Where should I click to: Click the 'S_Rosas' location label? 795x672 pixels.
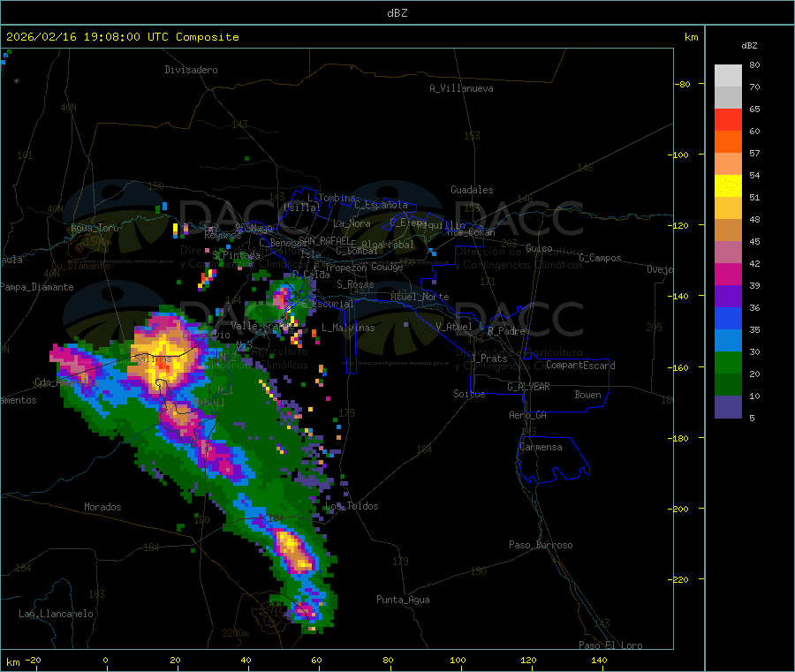click(355, 284)
